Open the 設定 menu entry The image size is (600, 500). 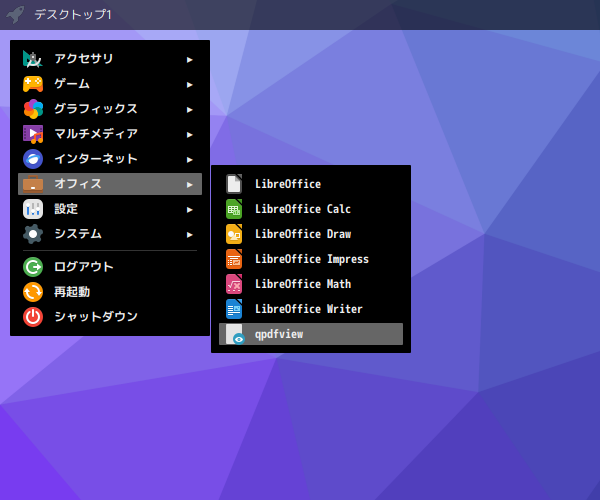110,209
